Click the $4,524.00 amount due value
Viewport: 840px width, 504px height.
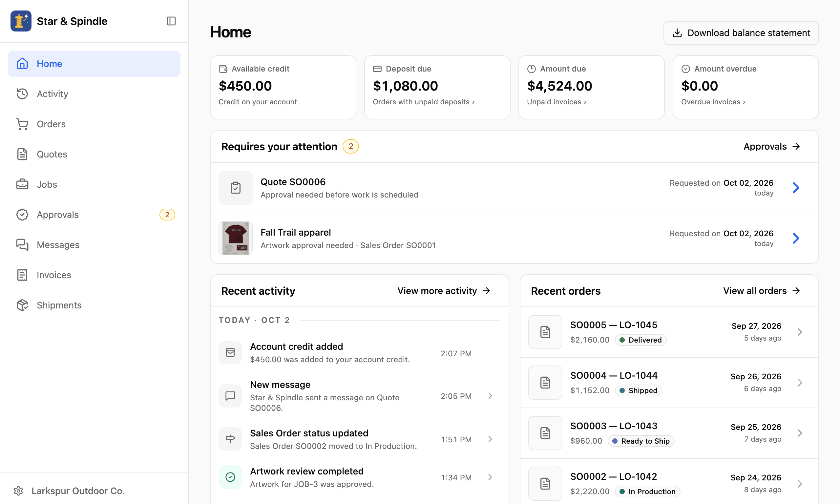pyautogui.click(x=559, y=86)
